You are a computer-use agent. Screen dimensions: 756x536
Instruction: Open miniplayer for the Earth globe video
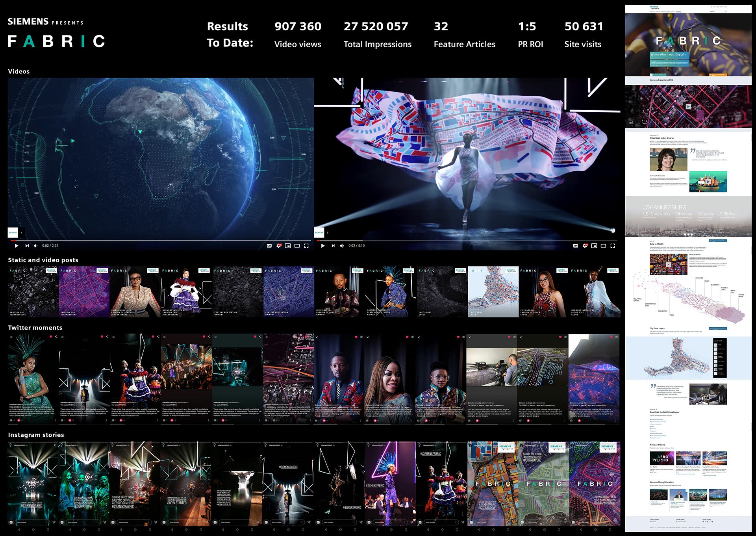288,246
